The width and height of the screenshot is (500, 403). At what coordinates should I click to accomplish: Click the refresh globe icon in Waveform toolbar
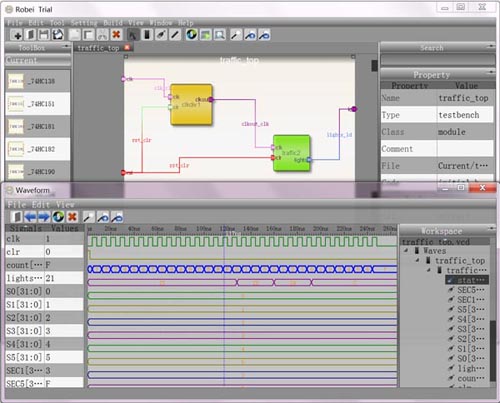(58, 217)
